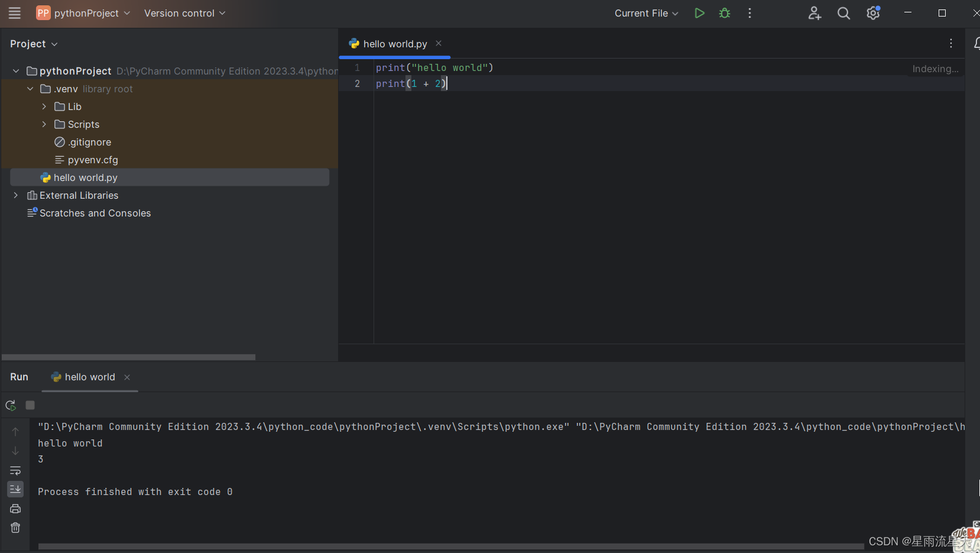980x553 pixels.
Task: Click the pythonProject PP badge icon
Action: point(43,13)
